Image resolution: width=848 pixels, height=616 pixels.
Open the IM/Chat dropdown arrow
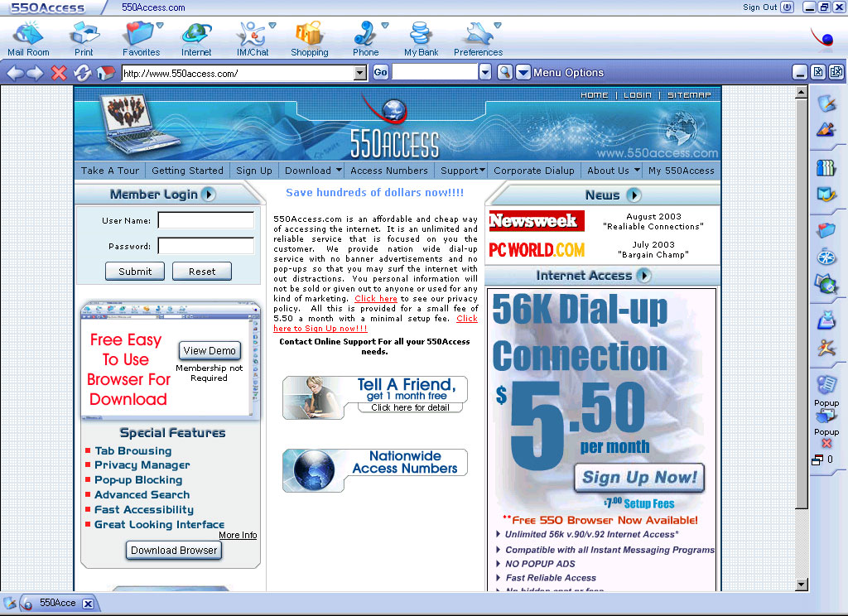pyautogui.click(x=272, y=25)
